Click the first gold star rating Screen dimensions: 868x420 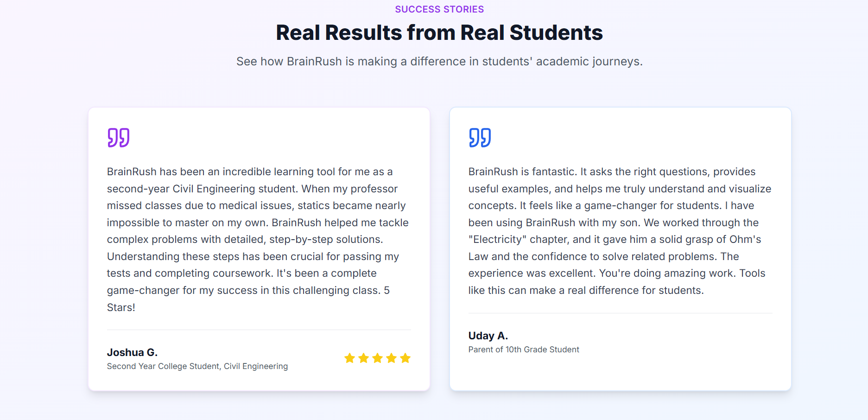[350, 358]
